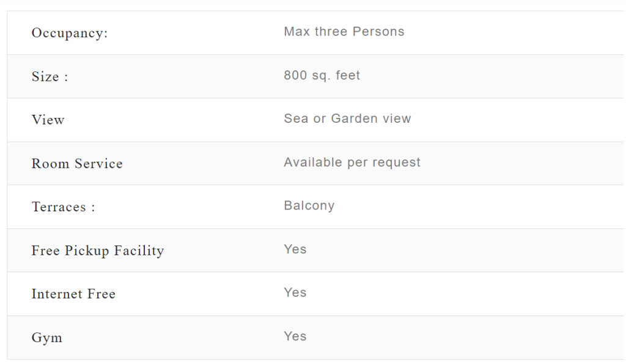This screenshot has width=626, height=364.
Task: Click Yes next to Gym
Action: (295, 336)
